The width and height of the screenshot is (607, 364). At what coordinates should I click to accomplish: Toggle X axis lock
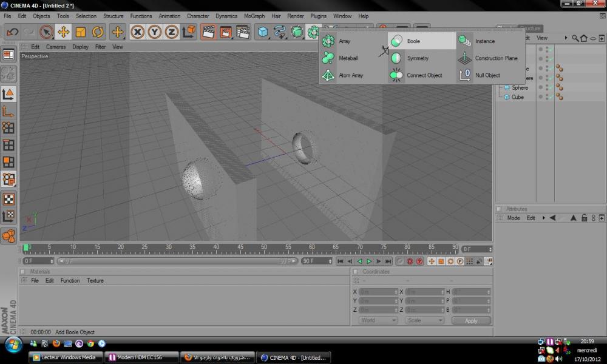137,32
